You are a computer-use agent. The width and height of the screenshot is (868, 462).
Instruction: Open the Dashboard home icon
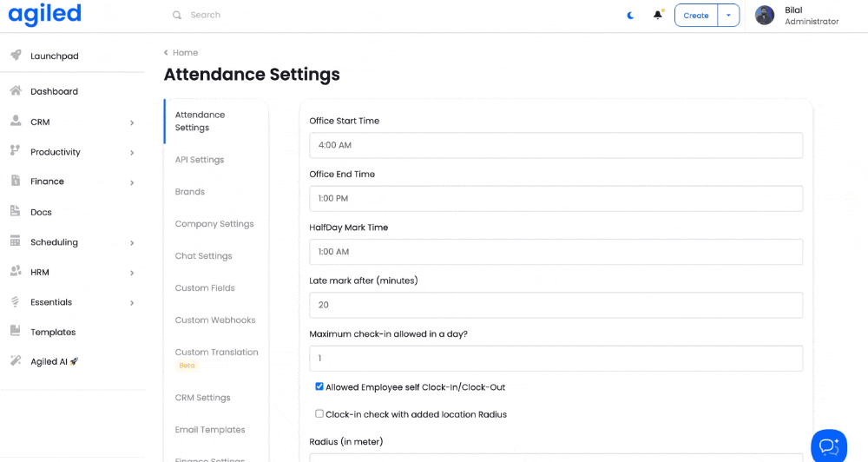coord(16,91)
